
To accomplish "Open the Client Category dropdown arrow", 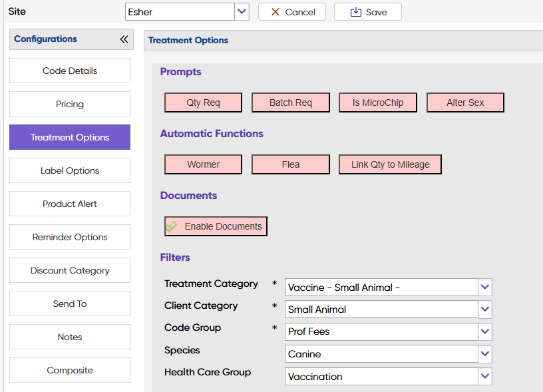I will 485,309.
